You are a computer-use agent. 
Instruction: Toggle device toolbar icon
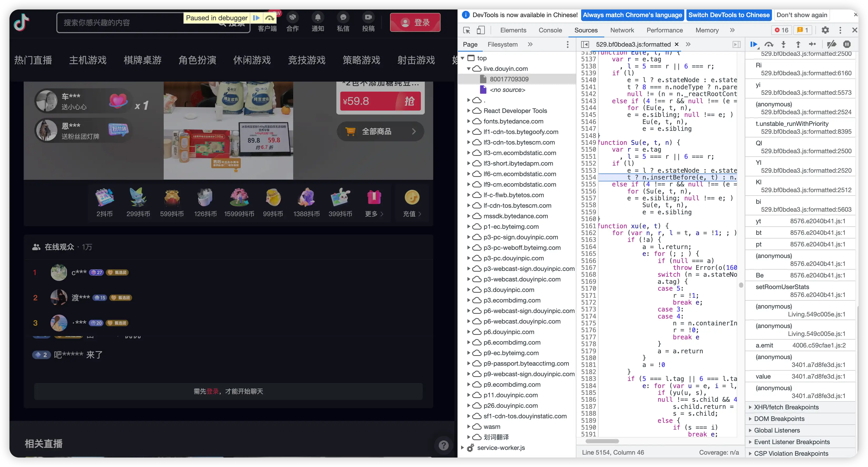(481, 30)
